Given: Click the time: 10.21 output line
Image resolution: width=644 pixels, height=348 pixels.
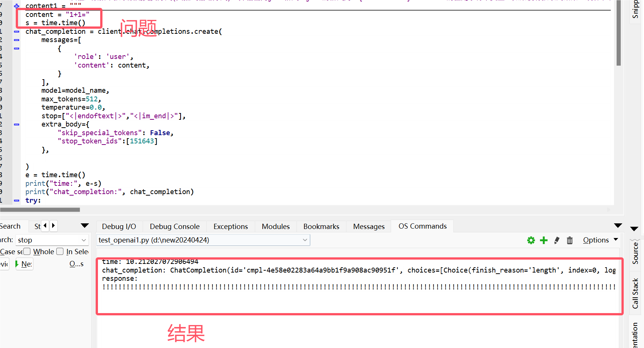Looking at the screenshot, I should click(x=150, y=262).
